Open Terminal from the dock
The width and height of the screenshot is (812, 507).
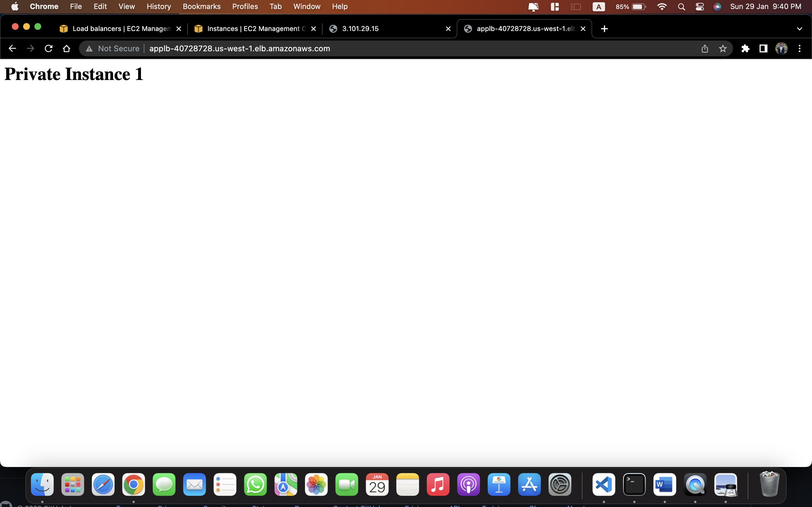coord(634,484)
